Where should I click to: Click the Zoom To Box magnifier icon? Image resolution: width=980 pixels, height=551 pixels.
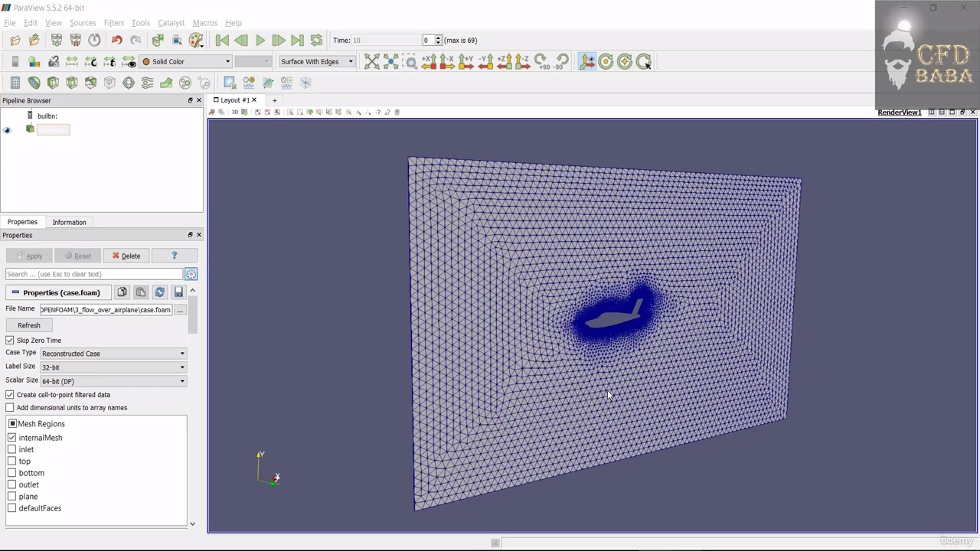(x=410, y=62)
